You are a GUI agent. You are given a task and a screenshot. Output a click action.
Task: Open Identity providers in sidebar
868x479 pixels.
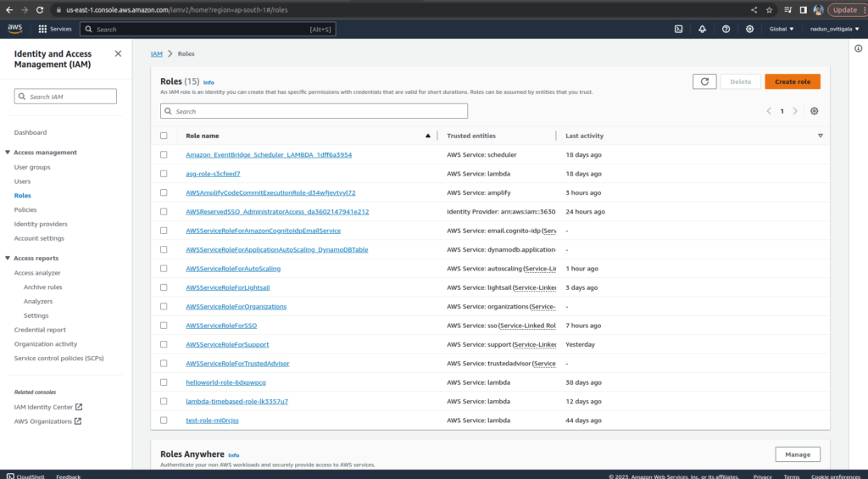[x=41, y=225]
